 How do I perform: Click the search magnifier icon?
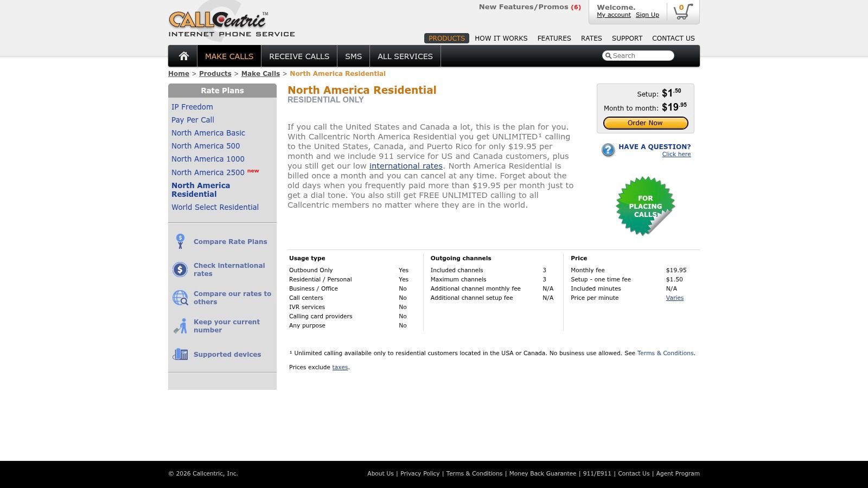[608, 56]
